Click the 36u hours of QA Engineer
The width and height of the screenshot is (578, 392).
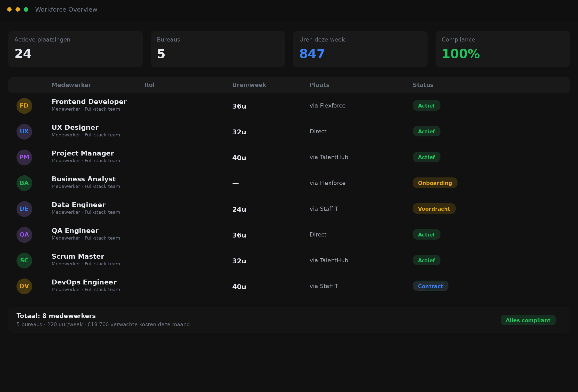pos(239,235)
